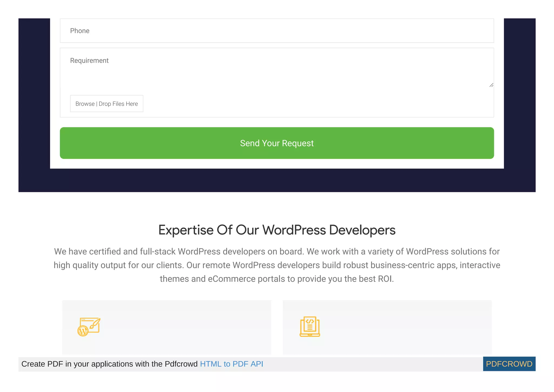This screenshot has height=392, width=554.
Task: Click the dark navy band below the form
Action: click(x=277, y=180)
